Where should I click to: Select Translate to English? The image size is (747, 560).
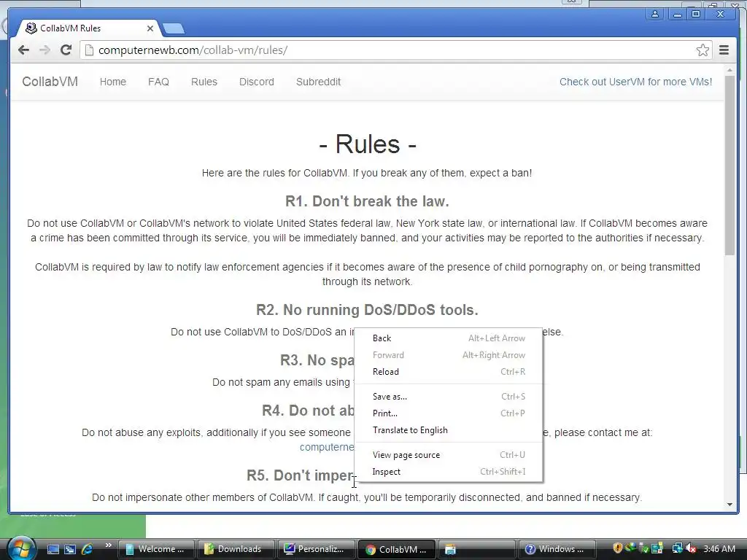tap(448, 430)
